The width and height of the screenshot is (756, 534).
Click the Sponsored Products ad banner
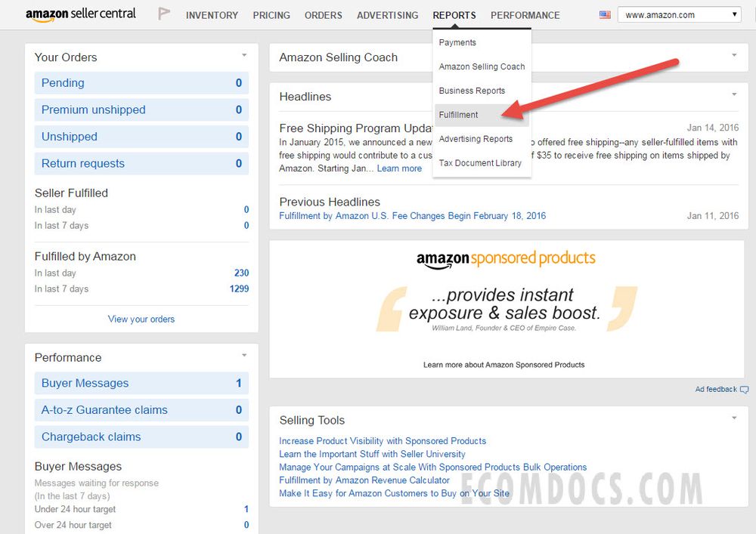507,309
